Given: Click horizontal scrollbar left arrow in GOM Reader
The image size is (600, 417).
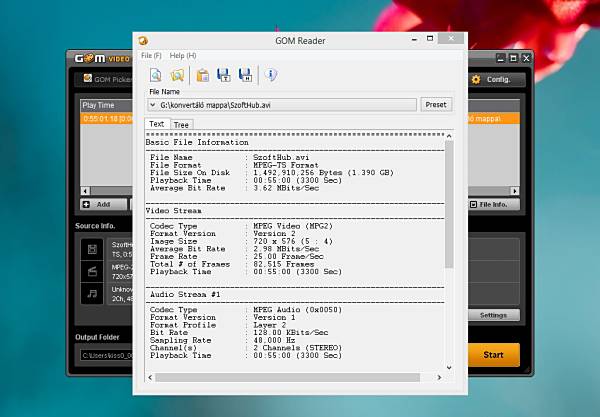Looking at the screenshot, I should click(150, 378).
